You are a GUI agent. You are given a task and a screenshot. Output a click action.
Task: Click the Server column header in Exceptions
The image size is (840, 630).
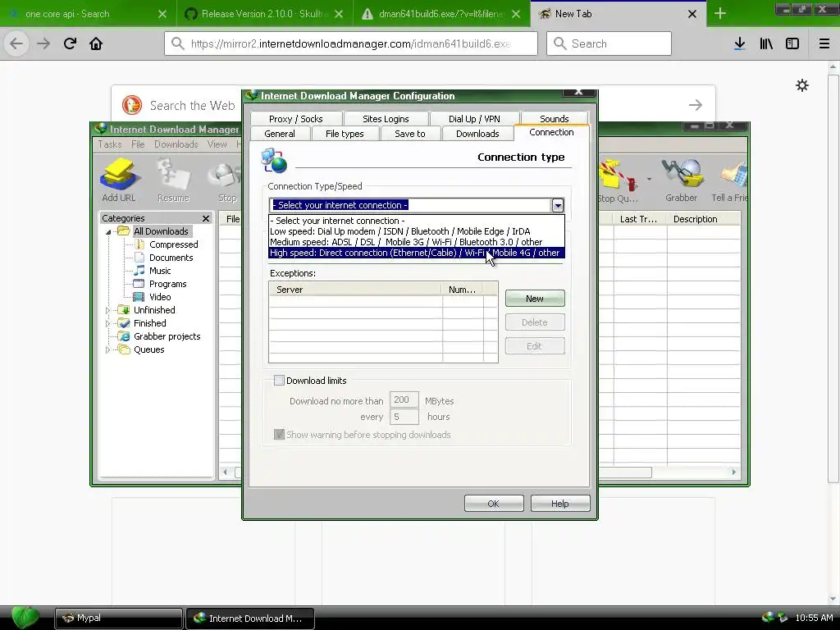(356, 290)
